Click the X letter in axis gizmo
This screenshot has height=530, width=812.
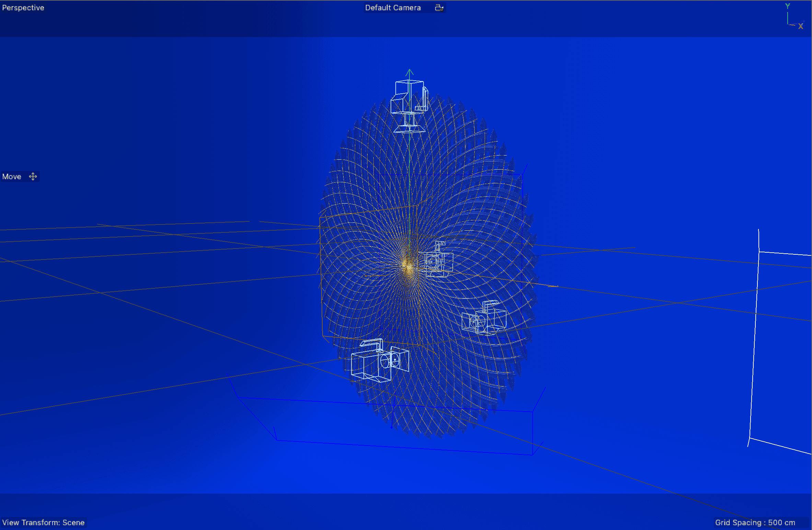pyautogui.click(x=801, y=26)
